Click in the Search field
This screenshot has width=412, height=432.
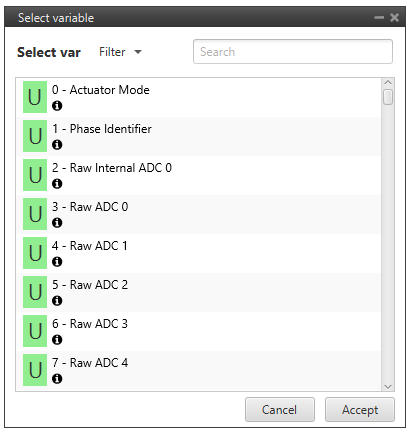(293, 52)
